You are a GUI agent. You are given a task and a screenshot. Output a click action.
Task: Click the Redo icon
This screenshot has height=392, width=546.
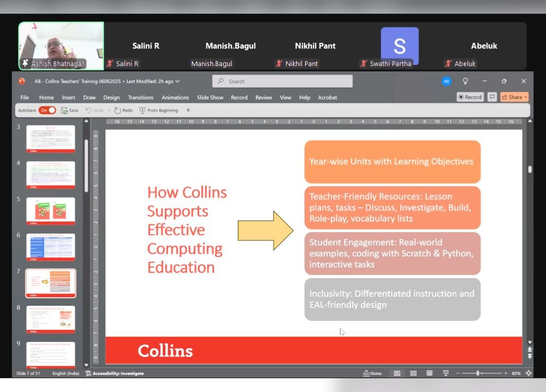click(118, 111)
